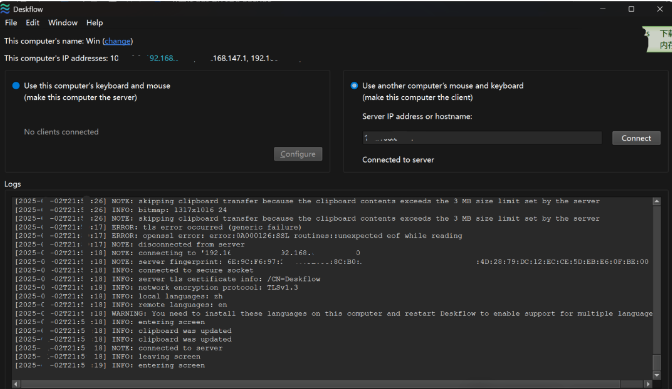The height and width of the screenshot is (389, 672).
Task: Click the 'local languages: zh' log line
Action: [119, 296]
